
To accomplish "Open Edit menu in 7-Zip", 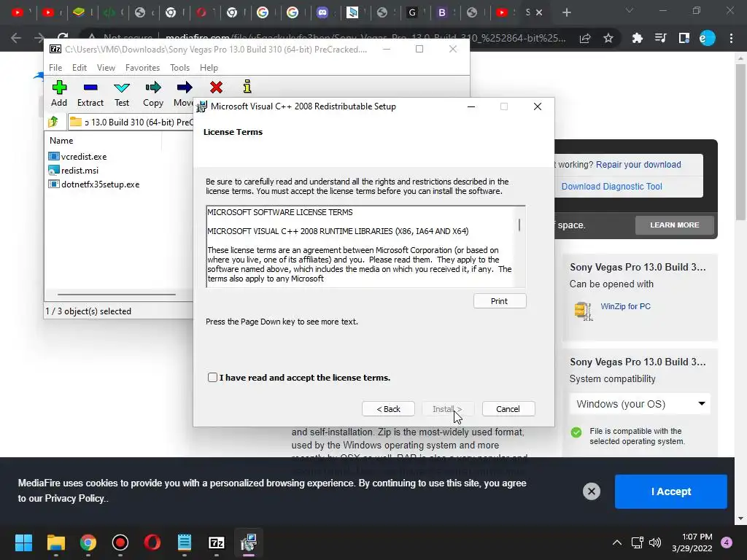I will click(79, 68).
